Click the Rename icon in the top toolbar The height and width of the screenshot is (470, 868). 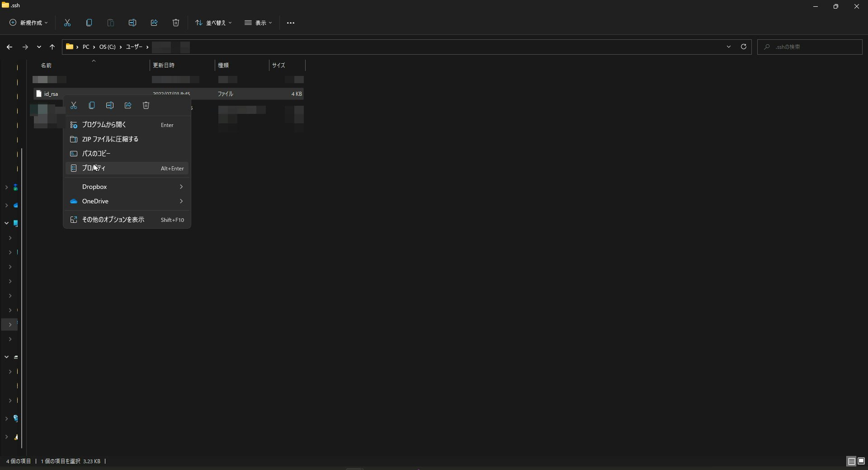coord(132,23)
